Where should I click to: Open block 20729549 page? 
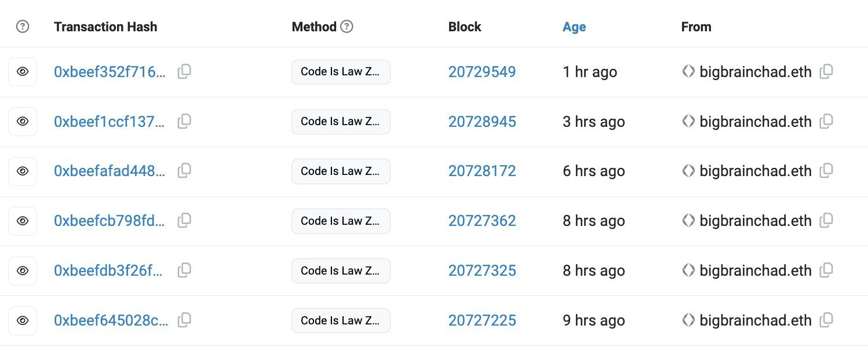coord(482,72)
